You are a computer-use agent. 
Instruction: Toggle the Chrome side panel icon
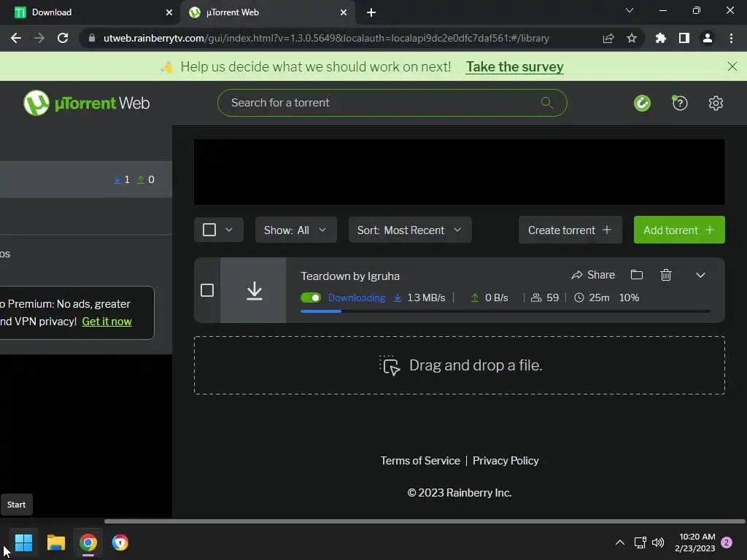[x=684, y=38]
